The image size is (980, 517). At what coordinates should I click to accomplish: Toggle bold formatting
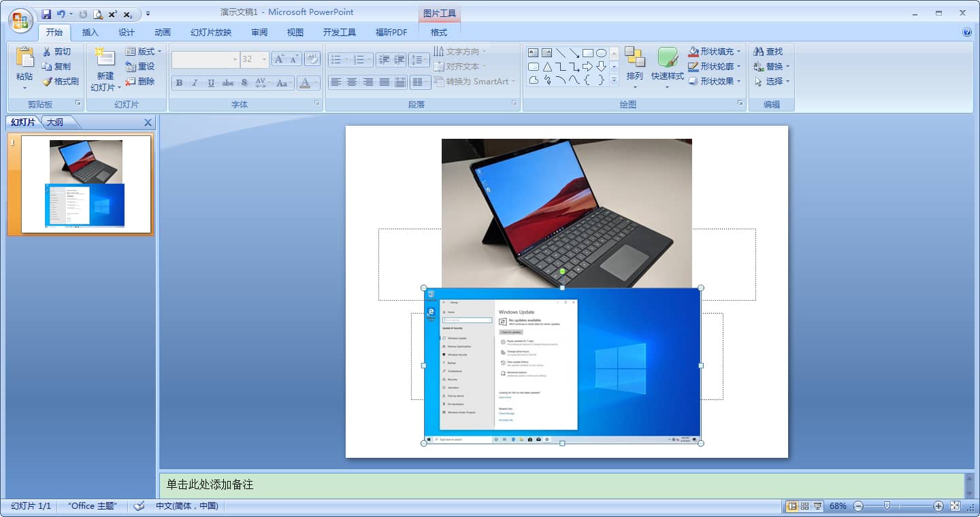click(179, 83)
